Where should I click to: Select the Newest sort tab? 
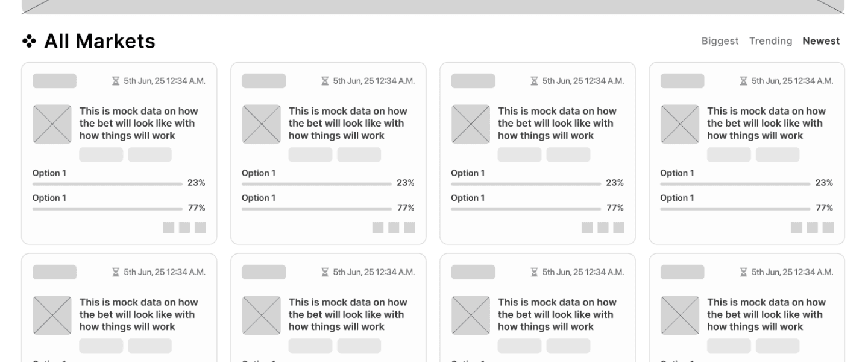tap(821, 41)
